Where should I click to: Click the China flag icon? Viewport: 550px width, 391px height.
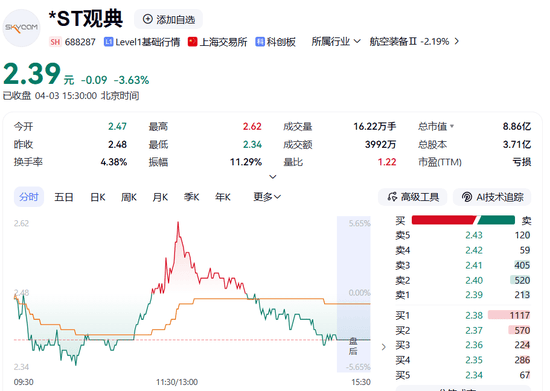point(192,42)
